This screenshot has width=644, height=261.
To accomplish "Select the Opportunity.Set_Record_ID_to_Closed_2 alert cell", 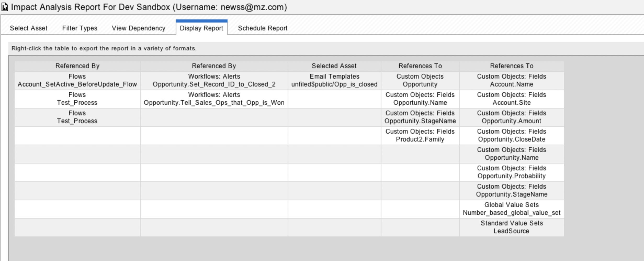I will 214,81.
